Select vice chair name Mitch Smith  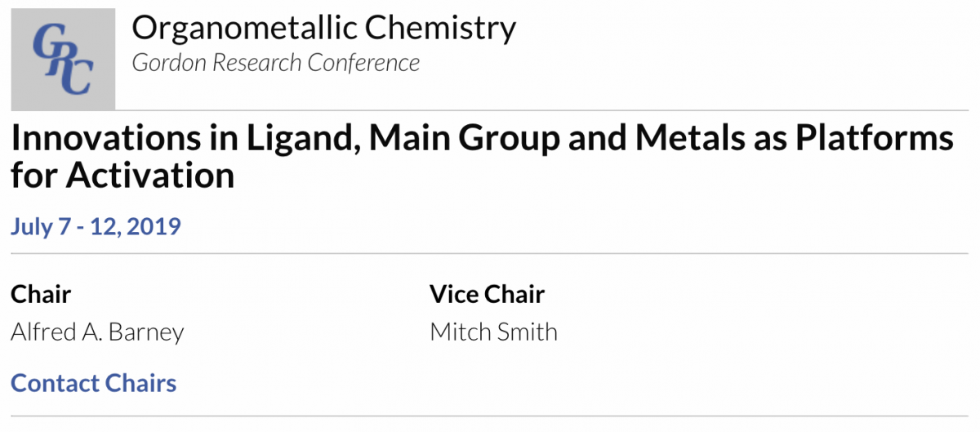click(x=494, y=332)
